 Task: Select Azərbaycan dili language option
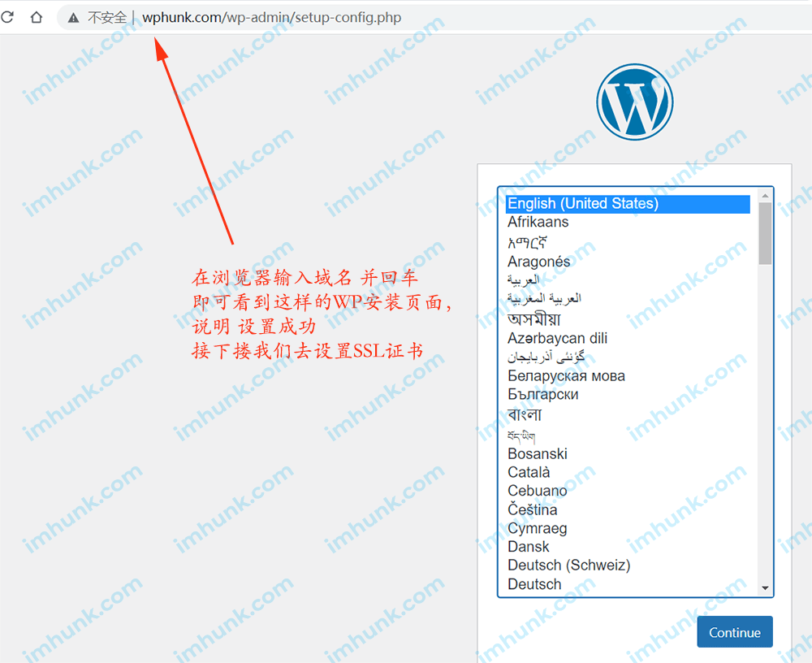[x=628, y=339]
